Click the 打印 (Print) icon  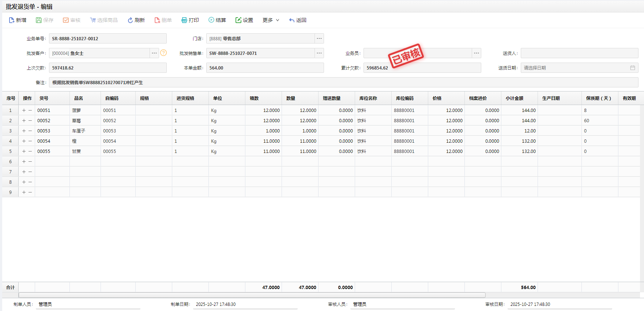click(x=184, y=20)
